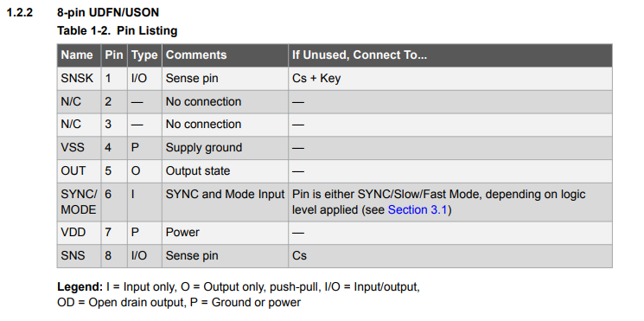Click the Pin column header
The height and width of the screenshot is (321, 644).
(x=114, y=55)
